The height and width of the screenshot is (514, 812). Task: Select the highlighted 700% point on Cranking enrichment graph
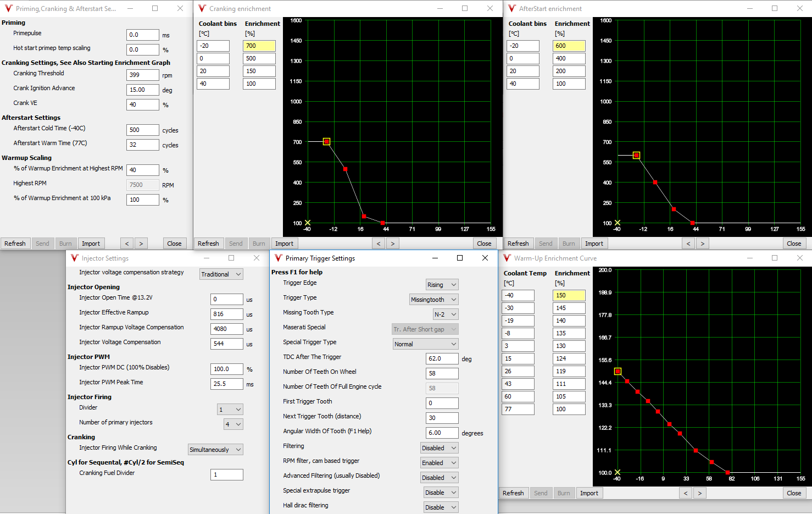326,142
